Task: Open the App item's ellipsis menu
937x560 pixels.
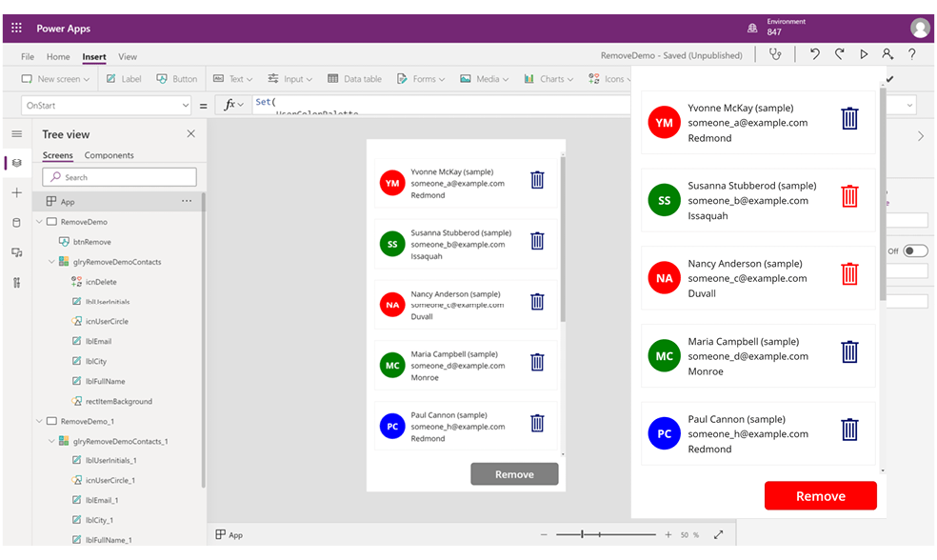Action: [187, 201]
